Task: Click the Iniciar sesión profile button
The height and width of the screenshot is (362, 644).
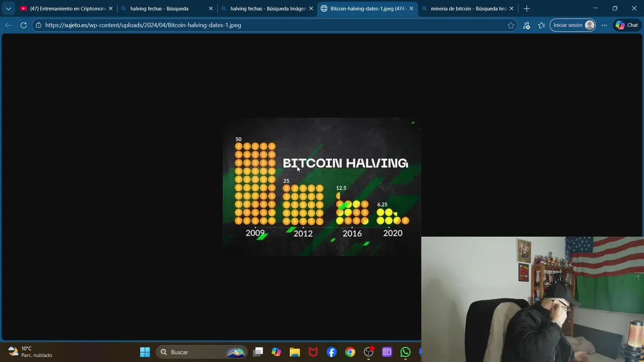Action: tap(573, 25)
